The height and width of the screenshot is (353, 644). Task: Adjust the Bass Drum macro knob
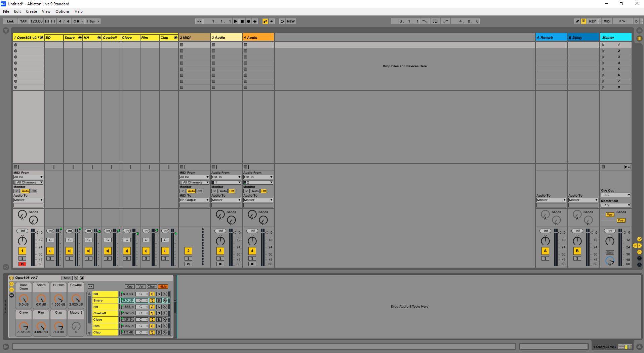tap(24, 299)
